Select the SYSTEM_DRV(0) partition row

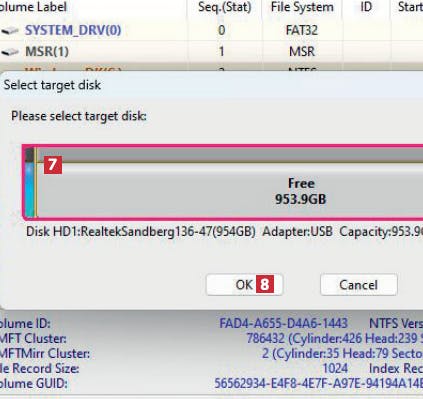[211, 30]
